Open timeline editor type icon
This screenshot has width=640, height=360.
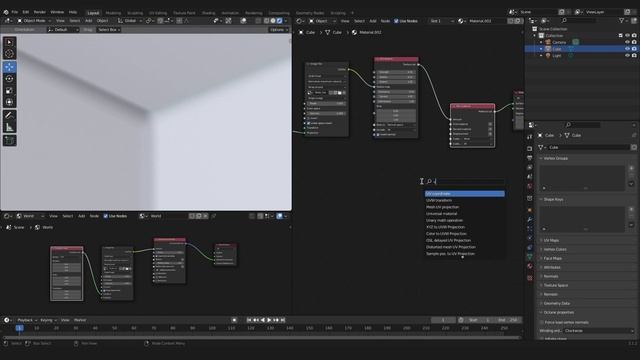click(x=7, y=320)
